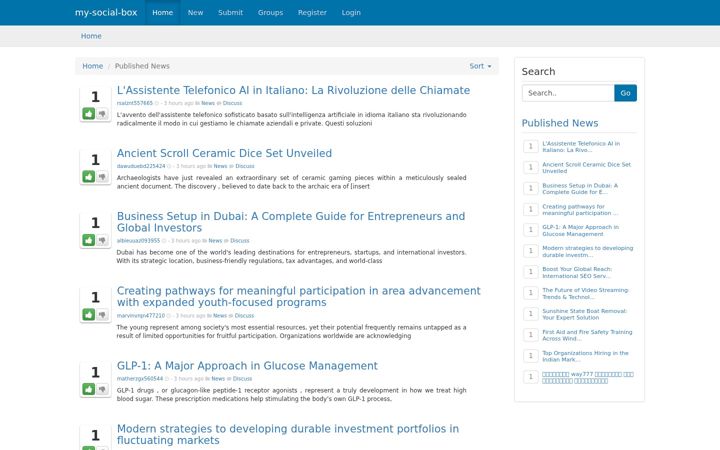Click the Go search button
The image size is (720, 450).
[x=625, y=93]
